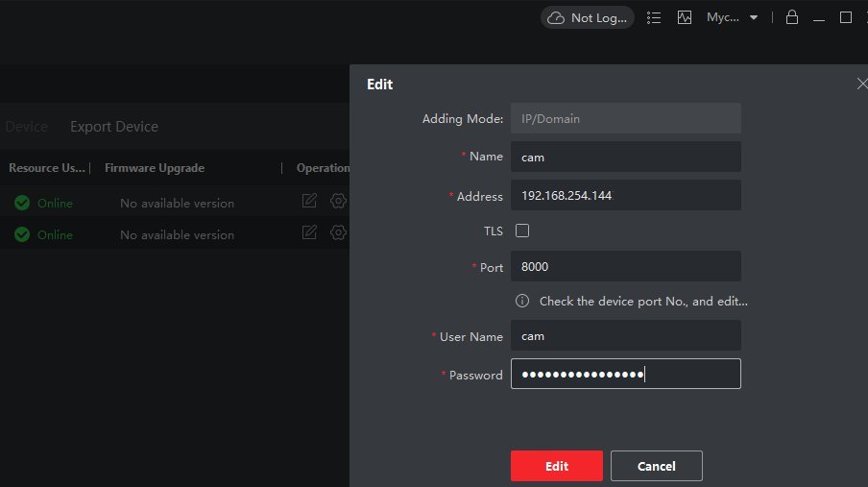Click the Name input field containing cam

[x=625, y=157]
